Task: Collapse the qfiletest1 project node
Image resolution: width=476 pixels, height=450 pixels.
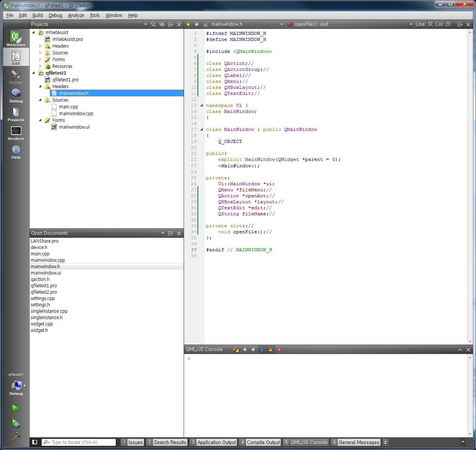Action: tap(34, 73)
